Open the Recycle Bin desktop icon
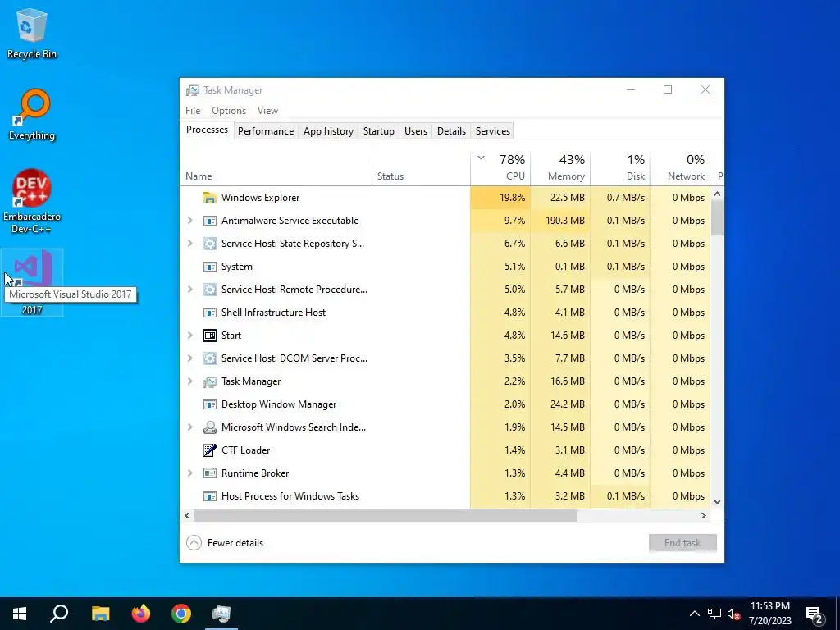 (32, 33)
